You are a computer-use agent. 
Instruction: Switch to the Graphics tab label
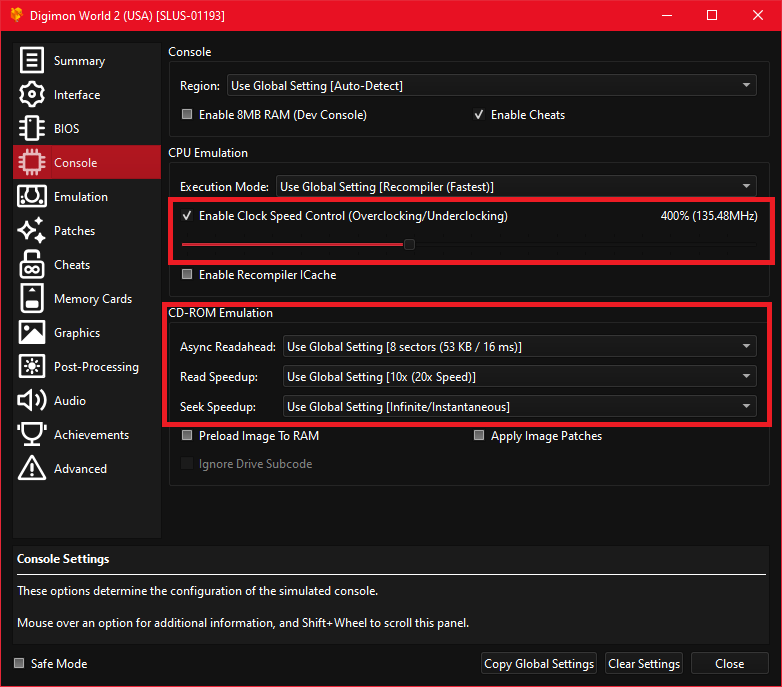77,333
